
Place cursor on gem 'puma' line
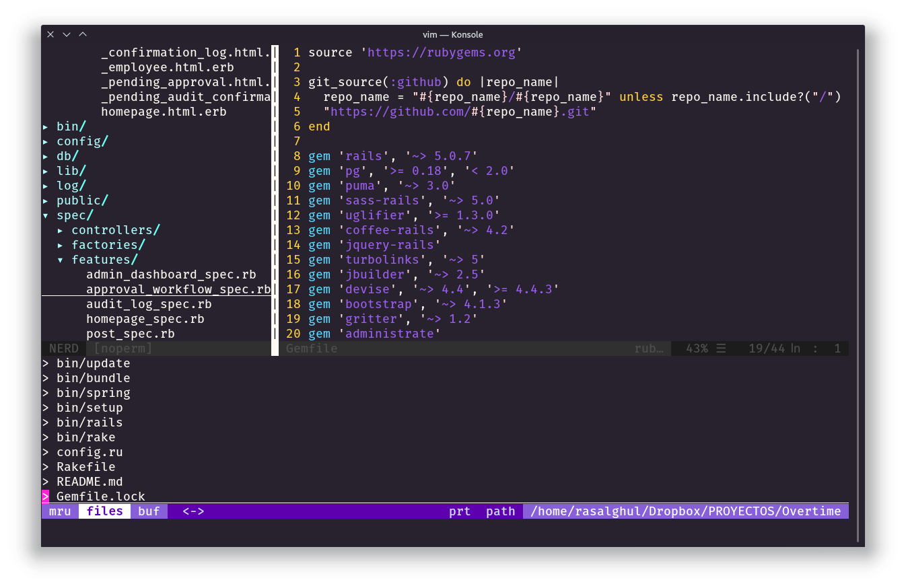pyautogui.click(x=382, y=186)
